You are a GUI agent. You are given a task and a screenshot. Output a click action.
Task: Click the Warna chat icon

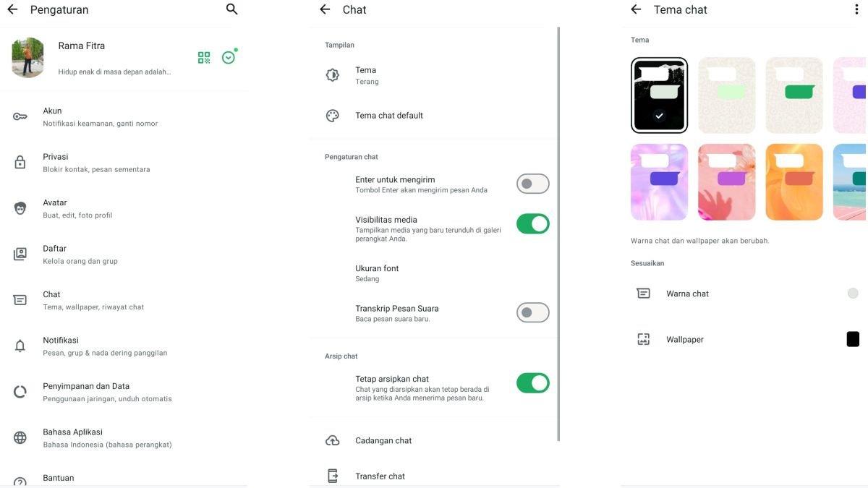[643, 292]
